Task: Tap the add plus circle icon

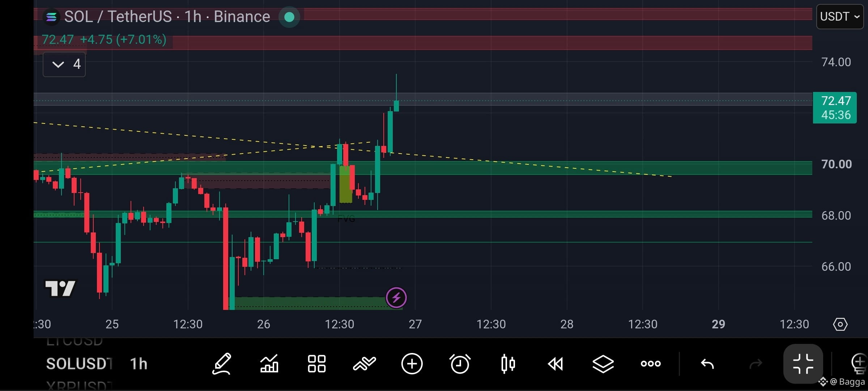Action: 412,363
